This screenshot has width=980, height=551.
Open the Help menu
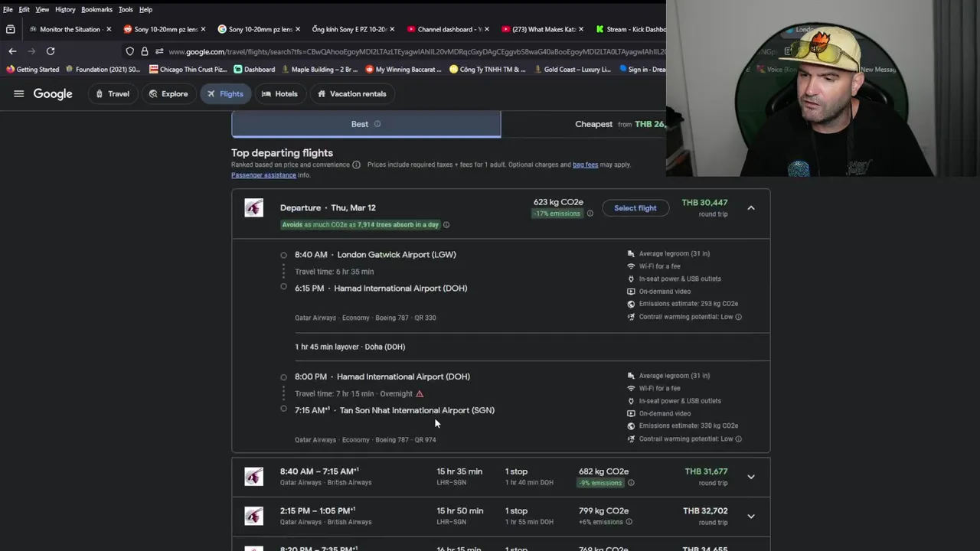pos(145,9)
